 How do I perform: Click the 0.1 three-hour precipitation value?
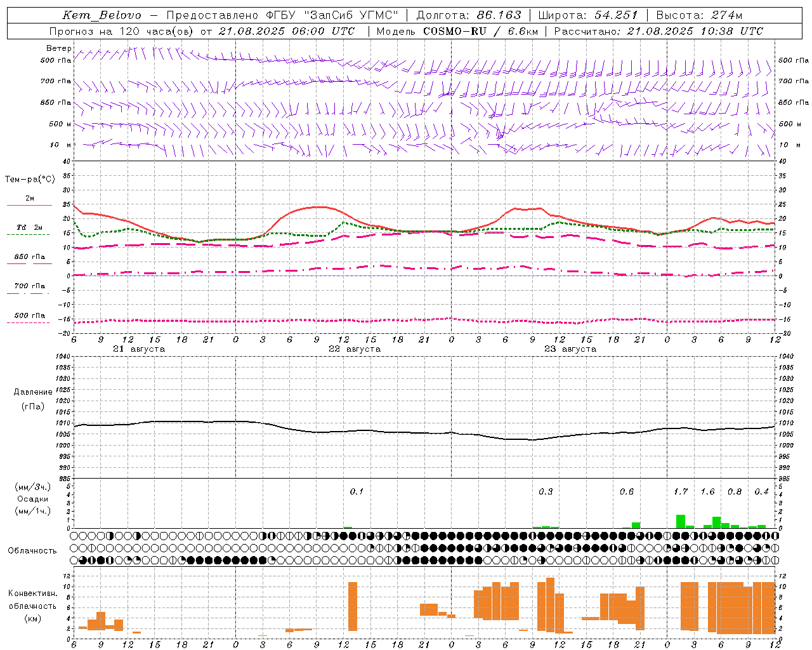click(x=357, y=491)
